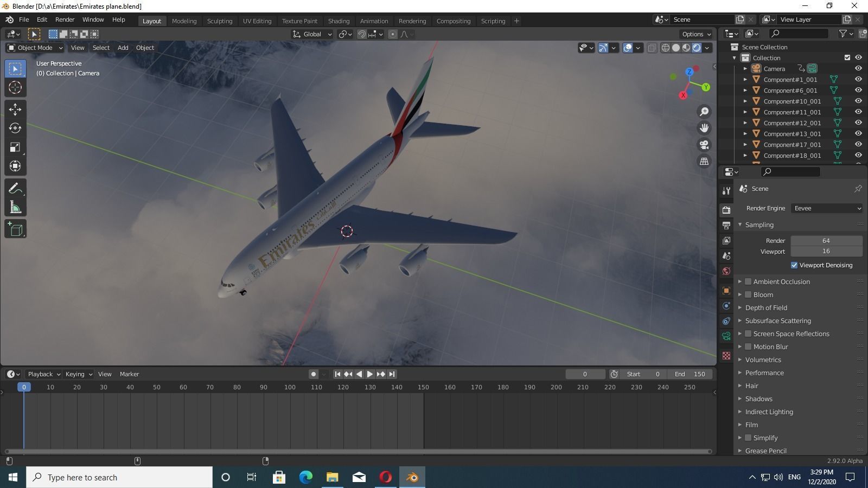Switch to the Animation workspace tab
Screen dimensions: 868x488
(374, 21)
